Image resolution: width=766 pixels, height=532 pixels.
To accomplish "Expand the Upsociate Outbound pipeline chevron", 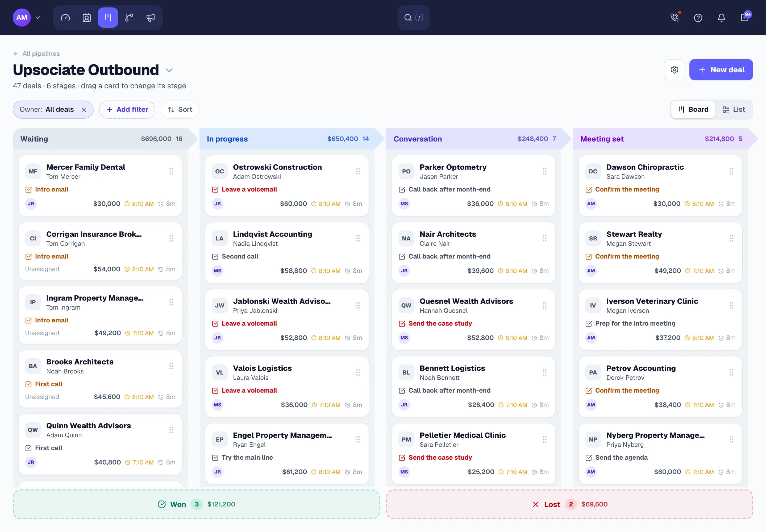I will point(169,70).
